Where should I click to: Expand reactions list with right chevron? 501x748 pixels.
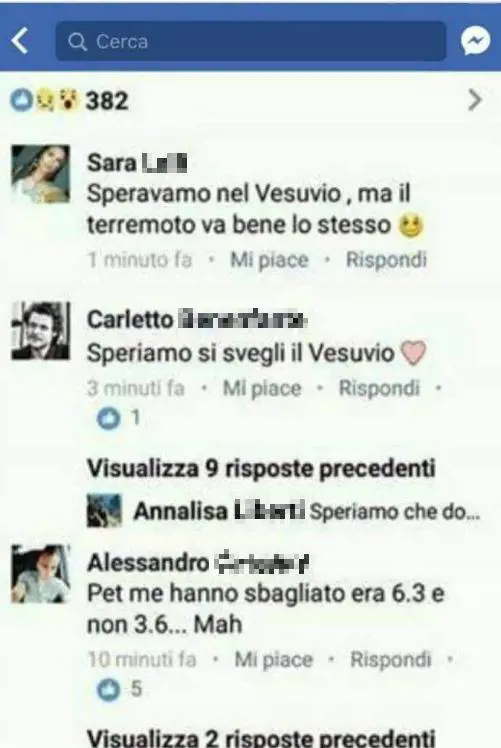point(475,100)
